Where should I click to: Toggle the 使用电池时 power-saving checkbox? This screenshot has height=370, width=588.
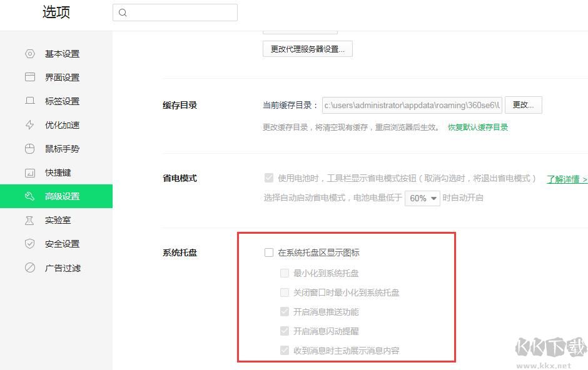[269, 177]
